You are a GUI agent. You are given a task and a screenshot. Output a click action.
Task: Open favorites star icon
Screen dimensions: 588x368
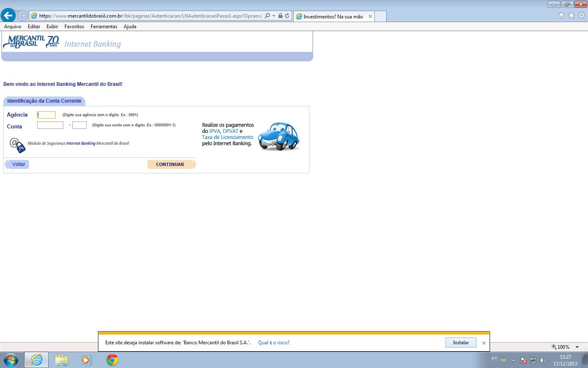pyautogui.click(x=571, y=16)
